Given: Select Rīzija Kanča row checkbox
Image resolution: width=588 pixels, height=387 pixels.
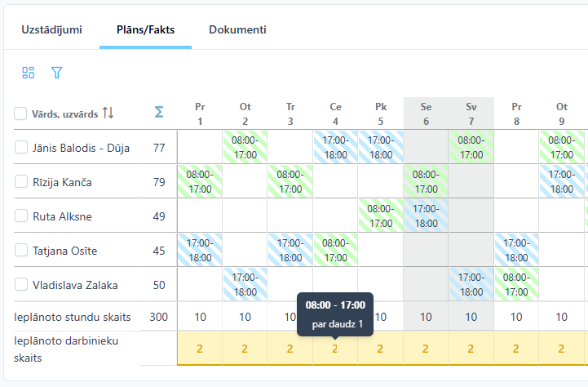Looking at the screenshot, I should 21,182.
